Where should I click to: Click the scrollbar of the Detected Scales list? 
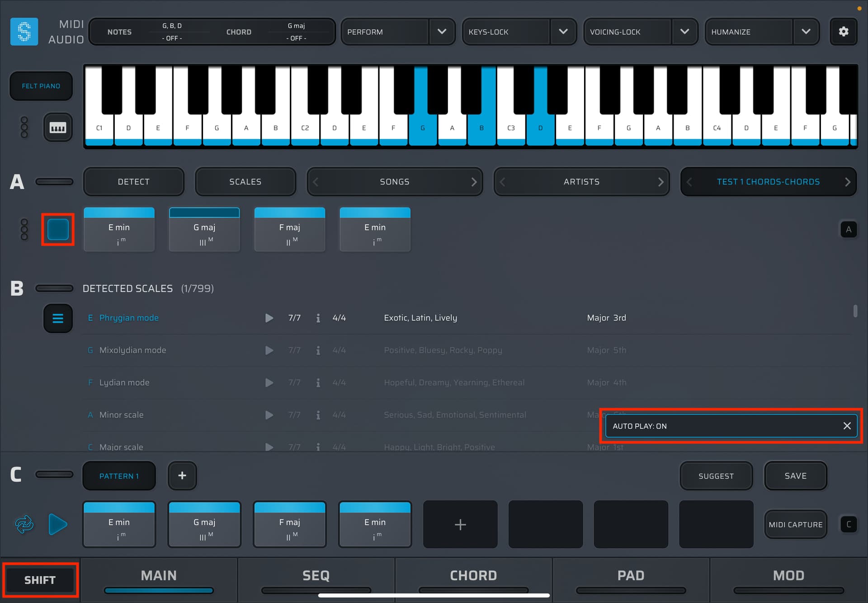pyautogui.click(x=856, y=312)
